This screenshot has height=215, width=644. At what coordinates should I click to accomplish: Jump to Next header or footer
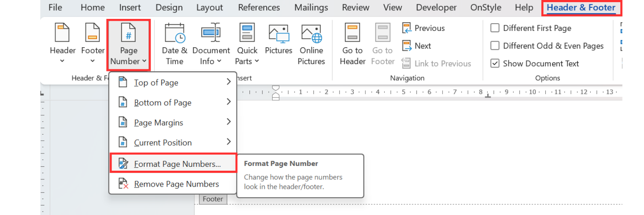[416, 46]
